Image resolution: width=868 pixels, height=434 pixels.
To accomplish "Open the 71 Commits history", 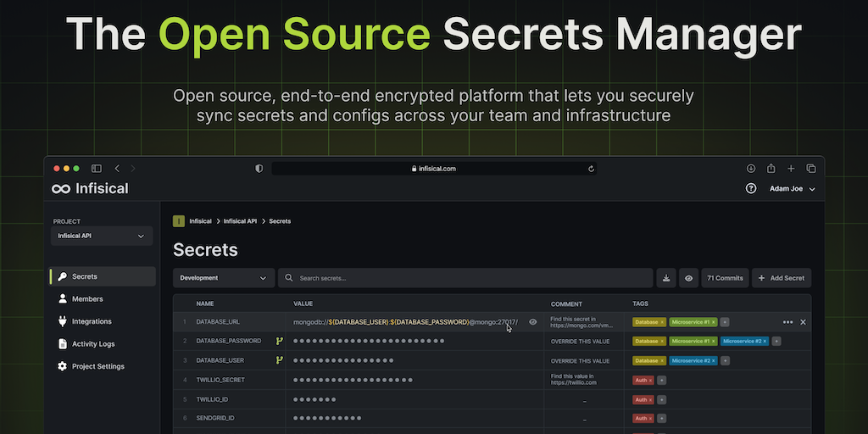I will (725, 278).
